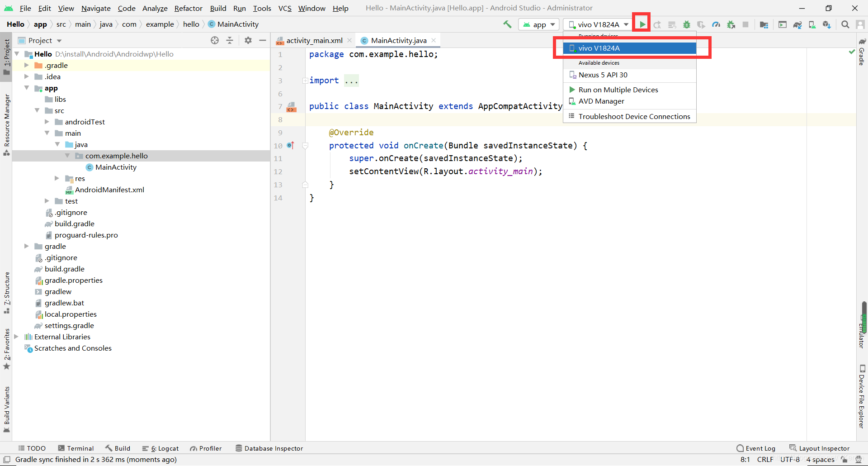
Task: Click the Stop square icon
Action: pyautogui.click(x=746, y=24)
